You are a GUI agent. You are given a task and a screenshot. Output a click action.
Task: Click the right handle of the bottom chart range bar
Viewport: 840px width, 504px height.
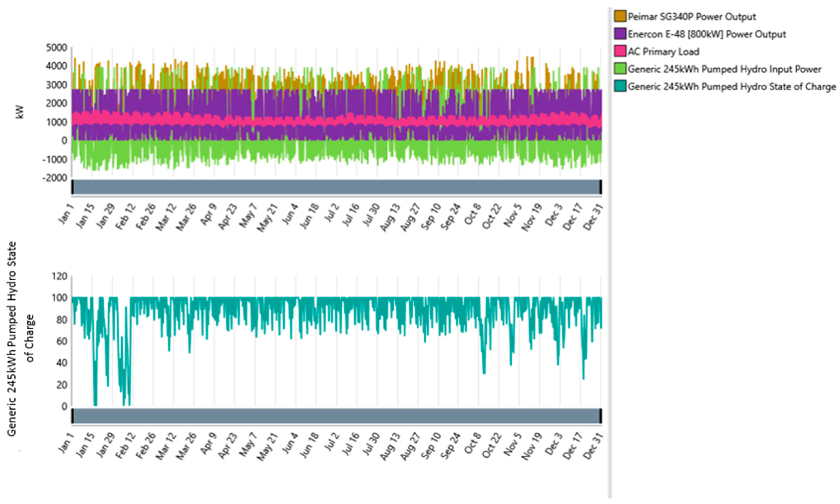point(600,416)
